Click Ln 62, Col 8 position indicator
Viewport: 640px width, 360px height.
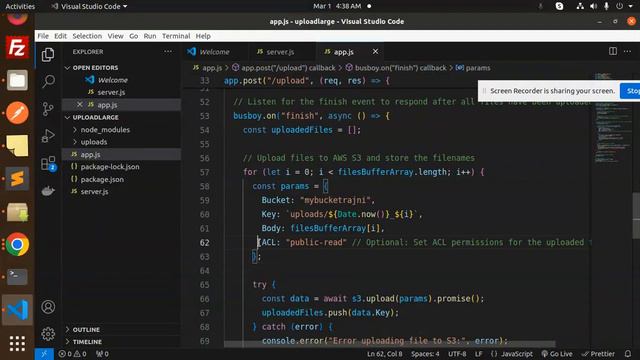tap(384, 354)
